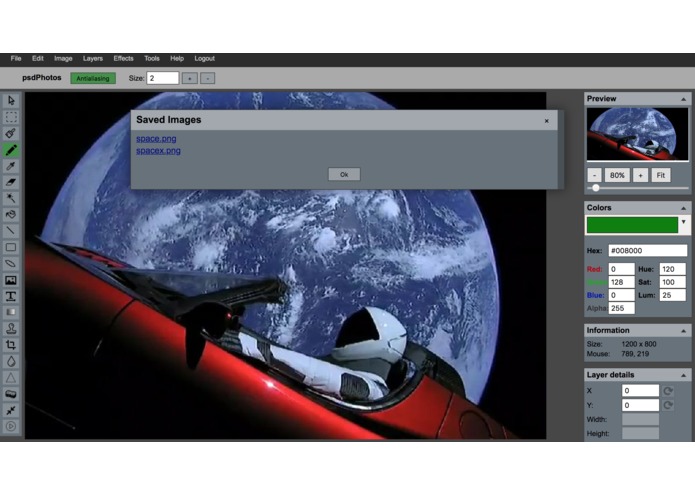Screen dimensions: 695x494
Task: Decrease pencil size with minus button
Action: (x=207, y=78)
